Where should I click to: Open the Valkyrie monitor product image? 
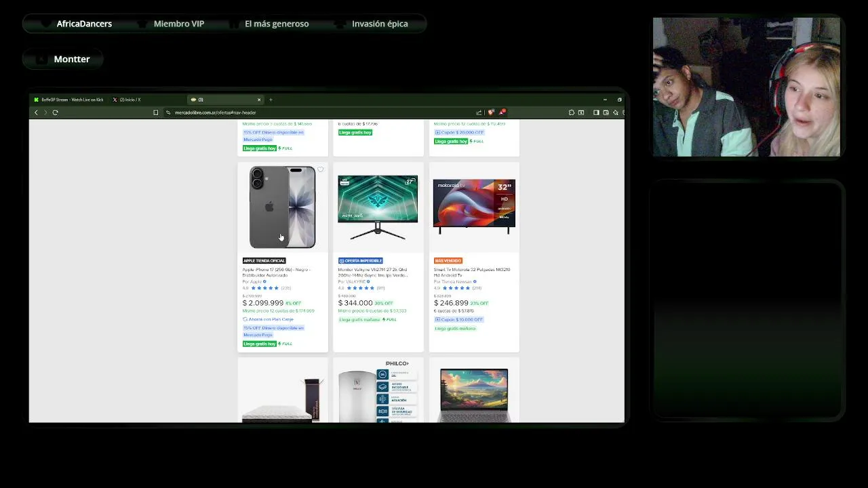(378, 207)
